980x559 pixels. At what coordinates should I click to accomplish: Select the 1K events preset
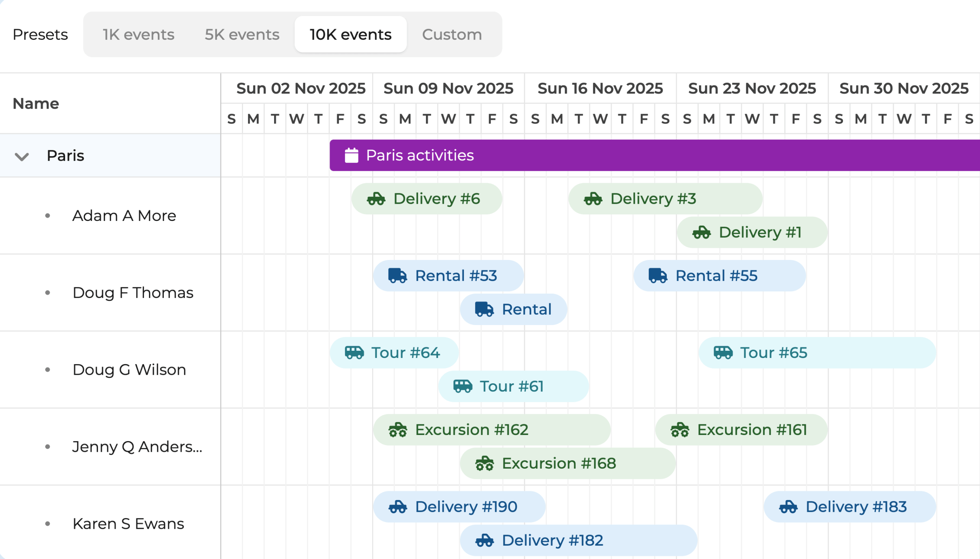click(138, 34)
